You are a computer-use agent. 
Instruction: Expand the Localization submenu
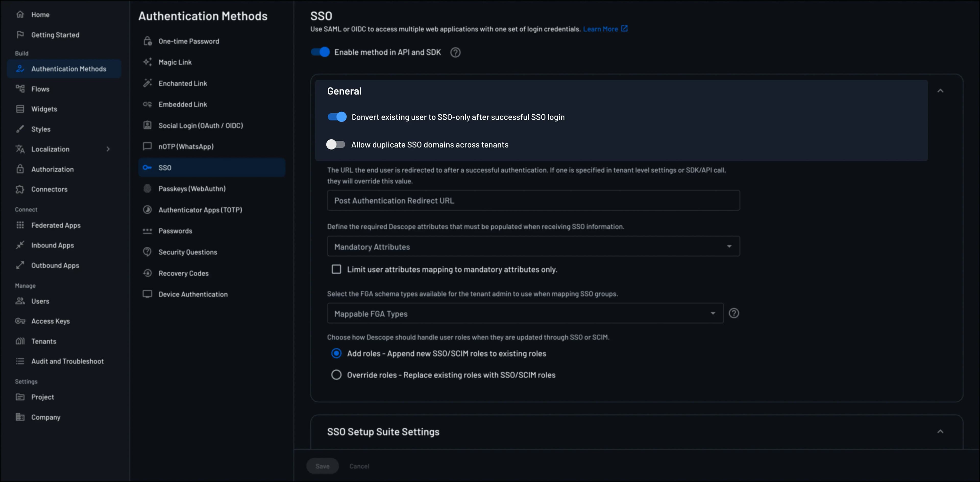(108, 149)
